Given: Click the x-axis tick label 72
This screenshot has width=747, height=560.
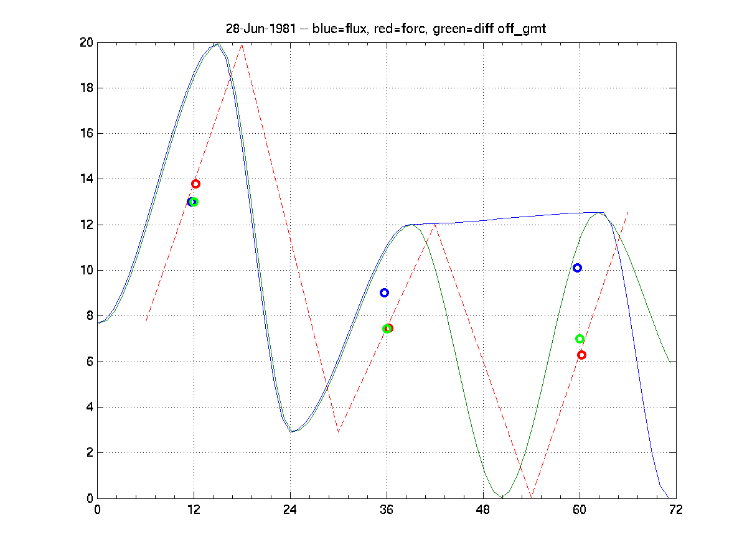Looking at the screenshot, I should [675, 510].
